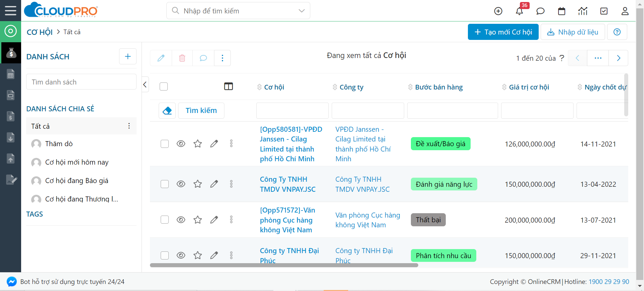Image resolution: width=644 pixels, height=291 pixels.
Task: Open the reports chart icon in header
Action: [x=583, y=11]
